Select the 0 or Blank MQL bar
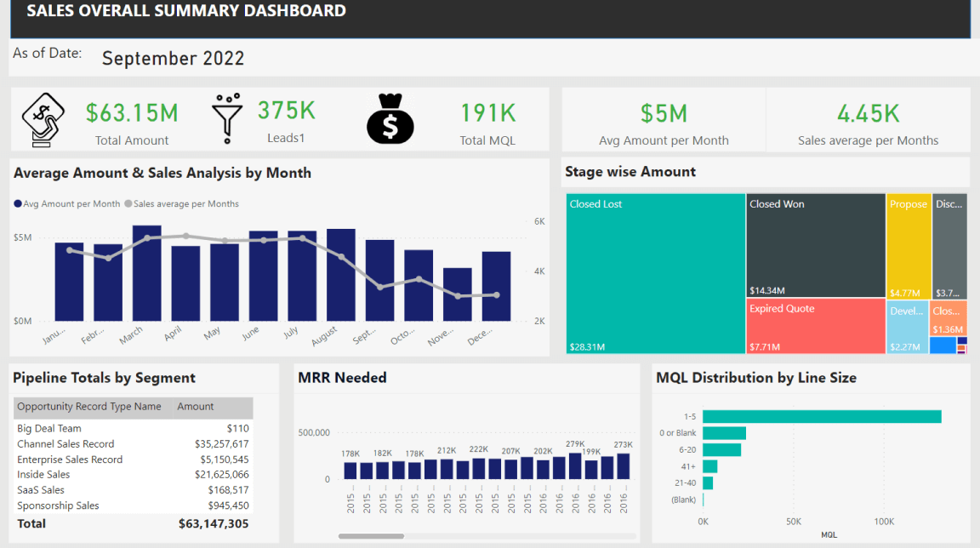The height and width of the screenshot is (548, 980). coord(724,433)
